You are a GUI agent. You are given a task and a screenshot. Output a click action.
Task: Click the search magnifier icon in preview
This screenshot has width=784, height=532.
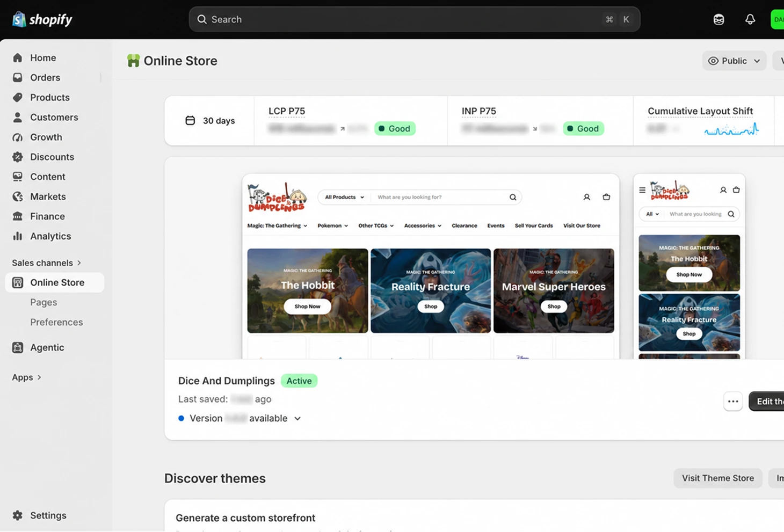513,197
